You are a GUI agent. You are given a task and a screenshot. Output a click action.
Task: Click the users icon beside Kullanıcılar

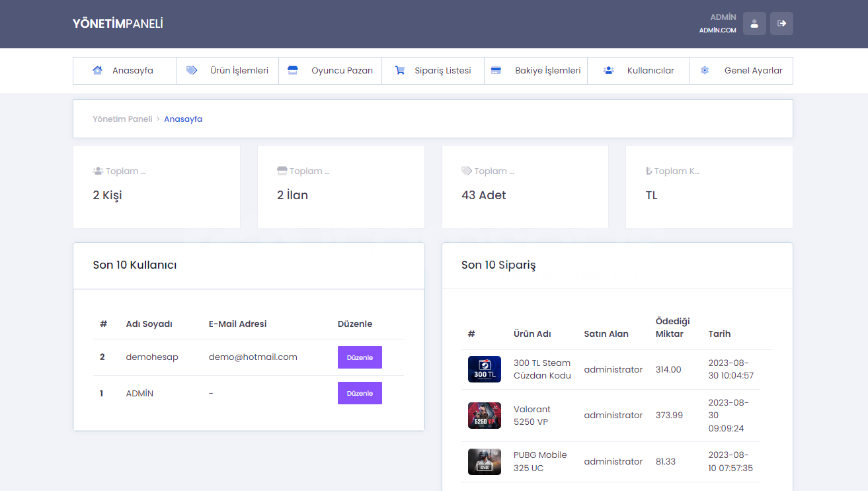pos(609,70)
